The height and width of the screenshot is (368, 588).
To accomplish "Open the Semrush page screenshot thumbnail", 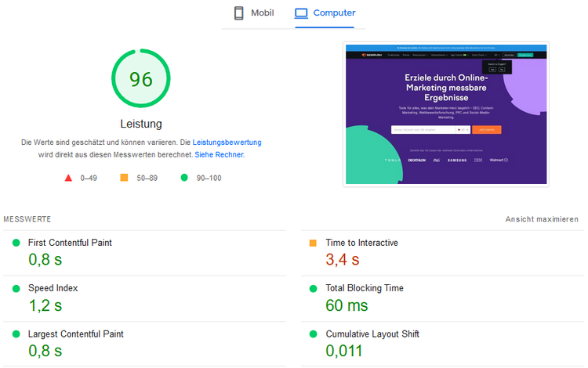I will [446, 114].
